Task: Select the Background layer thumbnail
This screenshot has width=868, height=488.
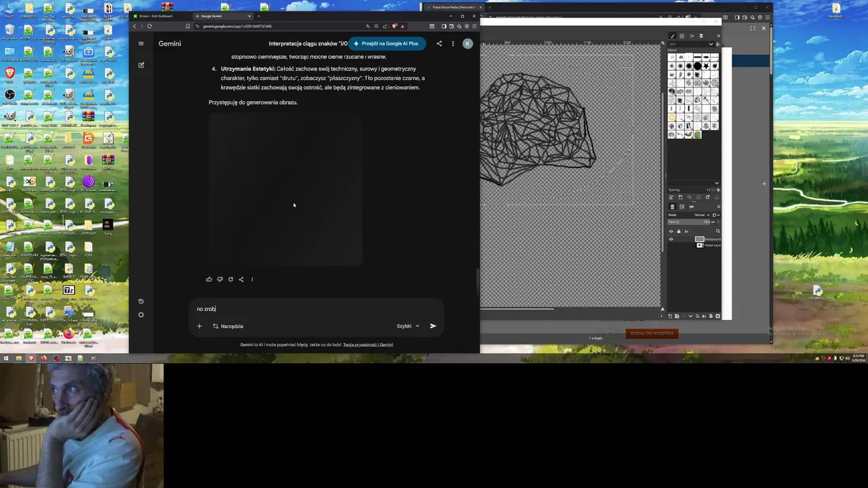Action: [700, 239]
